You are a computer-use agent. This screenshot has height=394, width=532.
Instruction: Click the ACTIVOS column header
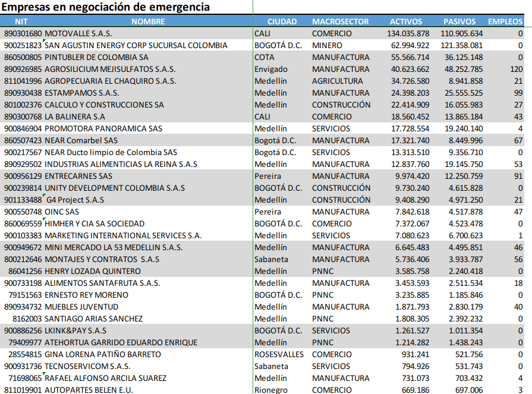406,22
